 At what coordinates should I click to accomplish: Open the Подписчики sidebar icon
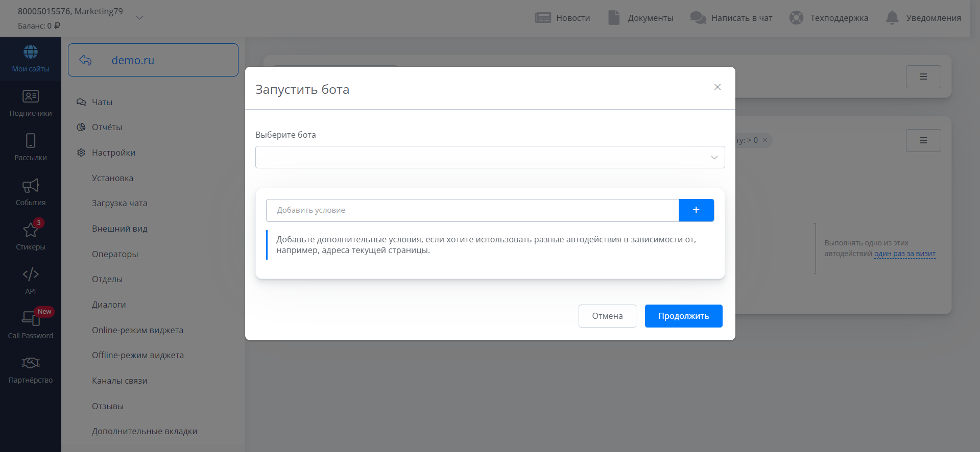coord(31,96)
